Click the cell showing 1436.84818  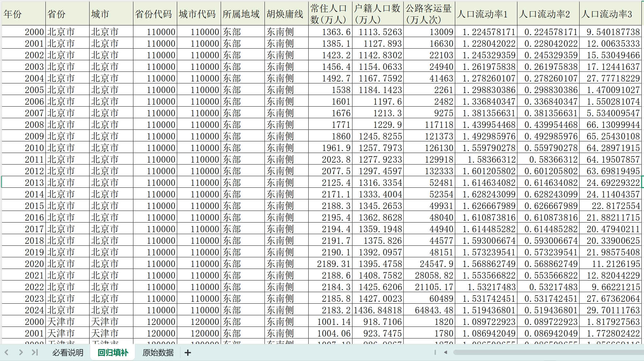[378, 310]
